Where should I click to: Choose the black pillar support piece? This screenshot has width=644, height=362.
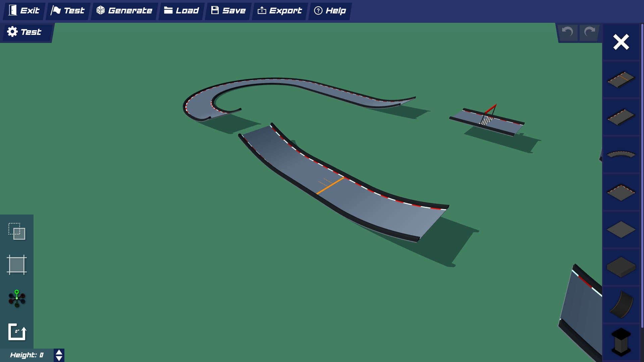pos(621,342)
